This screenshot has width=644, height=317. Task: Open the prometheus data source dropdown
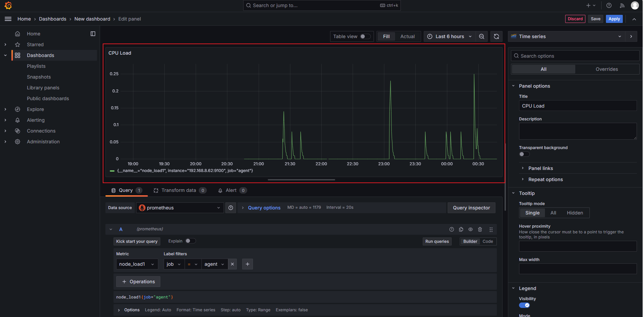tap(180, 208)
